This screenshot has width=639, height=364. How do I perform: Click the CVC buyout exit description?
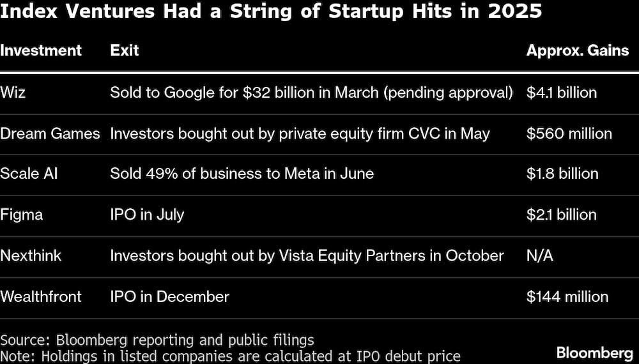[300, 133]
